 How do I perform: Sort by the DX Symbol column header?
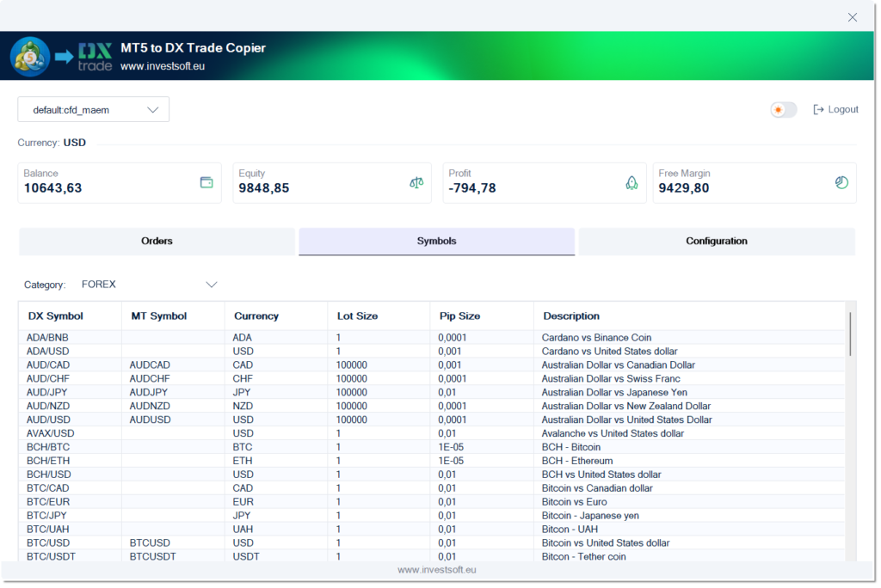point(55,316)
